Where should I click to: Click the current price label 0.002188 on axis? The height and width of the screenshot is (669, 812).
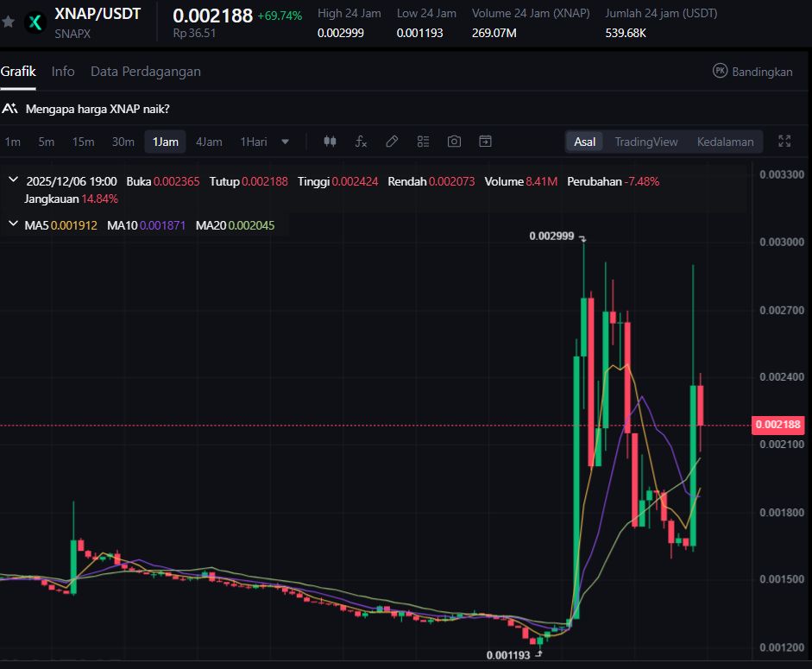click(x=779, y=425)
